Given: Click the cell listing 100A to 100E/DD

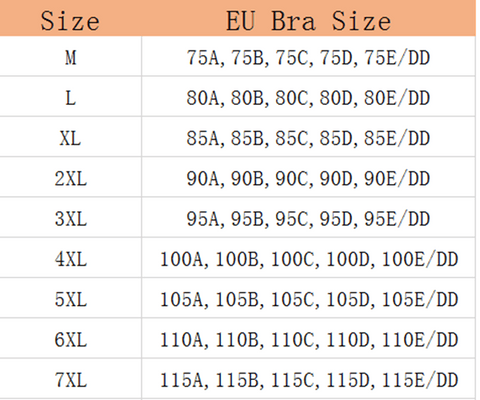Looking at the screenshot, I should pos(308,258).
